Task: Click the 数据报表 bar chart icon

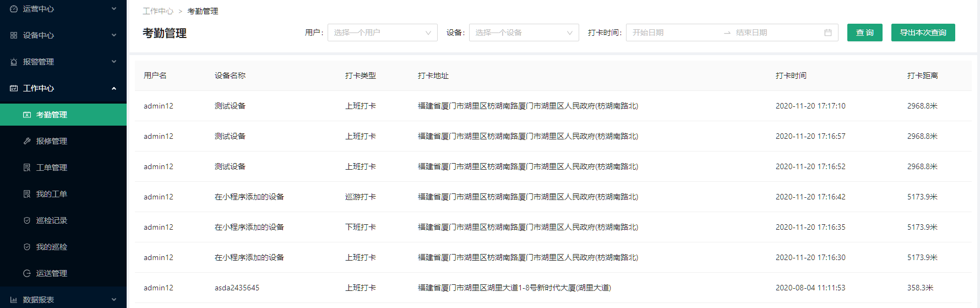Action: point(14,300)
